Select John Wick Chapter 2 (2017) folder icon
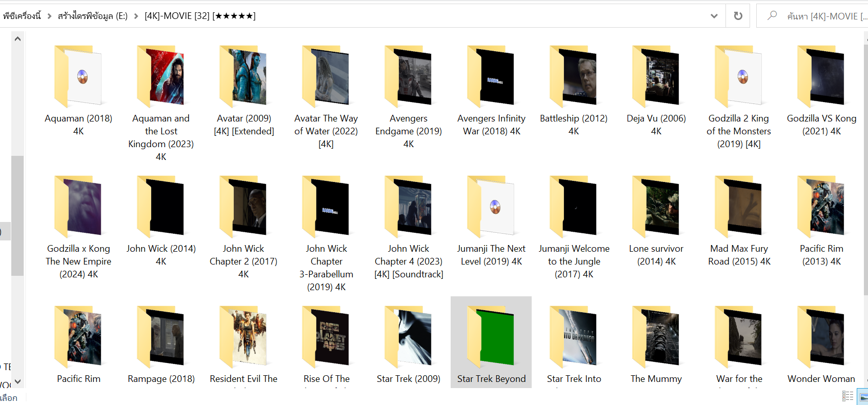868x405 pixels. click(244, 207)
